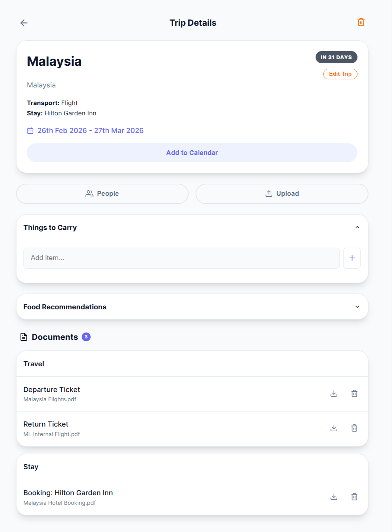Click the document icon next to Documents heading

tap(23, 336)
